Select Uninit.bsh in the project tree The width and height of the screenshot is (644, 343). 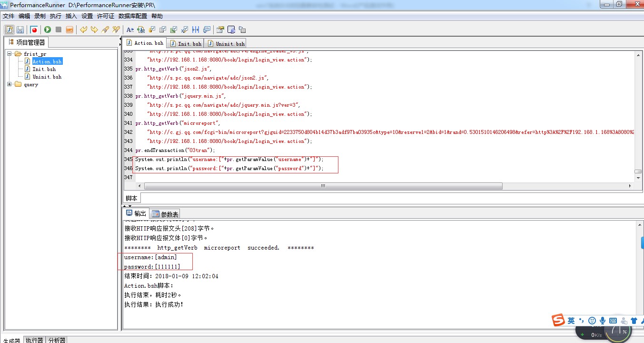click(x=47, y=77)
